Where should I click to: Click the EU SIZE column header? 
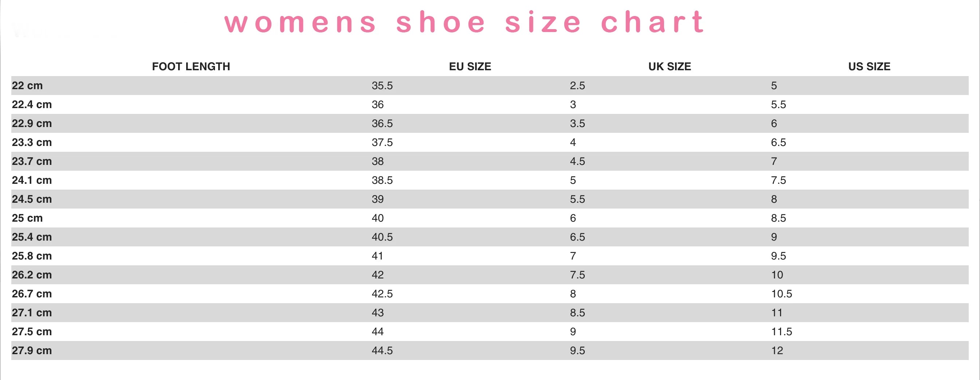tap(470, 67)
